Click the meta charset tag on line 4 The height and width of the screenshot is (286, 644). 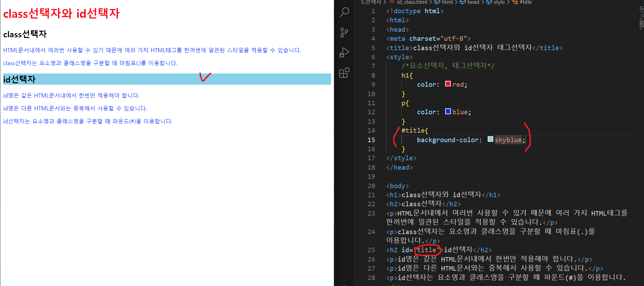pos(429,39)
